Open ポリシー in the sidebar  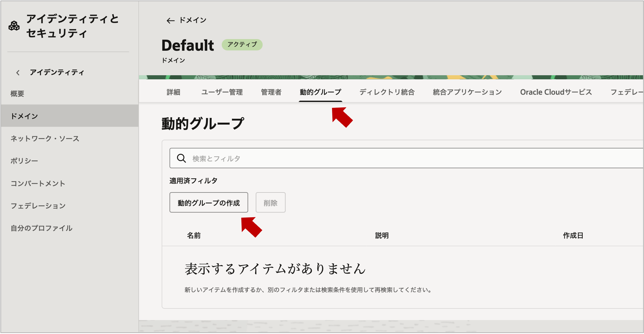[24, 161]
